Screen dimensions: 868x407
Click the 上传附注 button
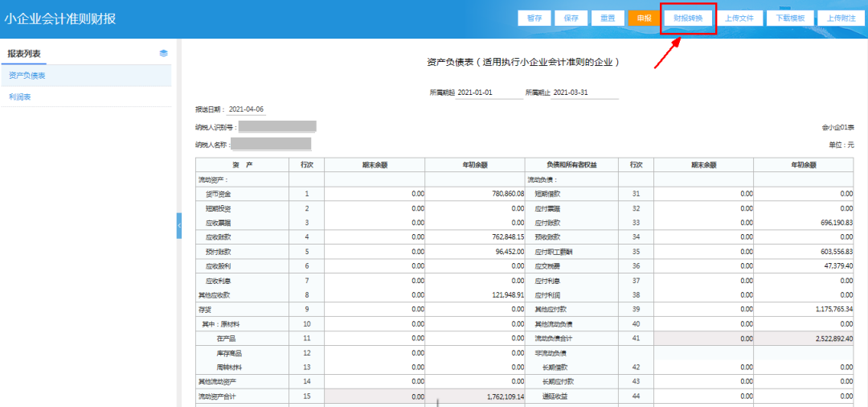click(841, 18)
